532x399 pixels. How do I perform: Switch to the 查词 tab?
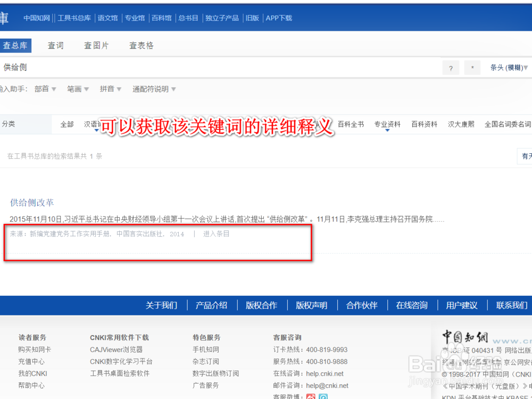[56, 45]
